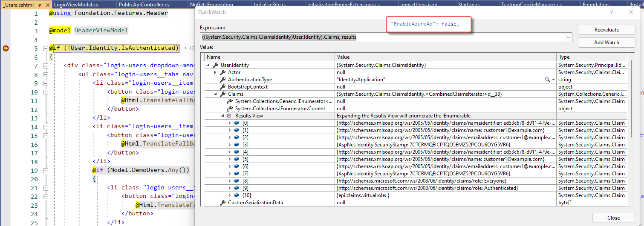Viewport: 644px width, 226px height.
Task: Click the magnifier visualizer icon for AuthenticationType
Action: point(547,80)
